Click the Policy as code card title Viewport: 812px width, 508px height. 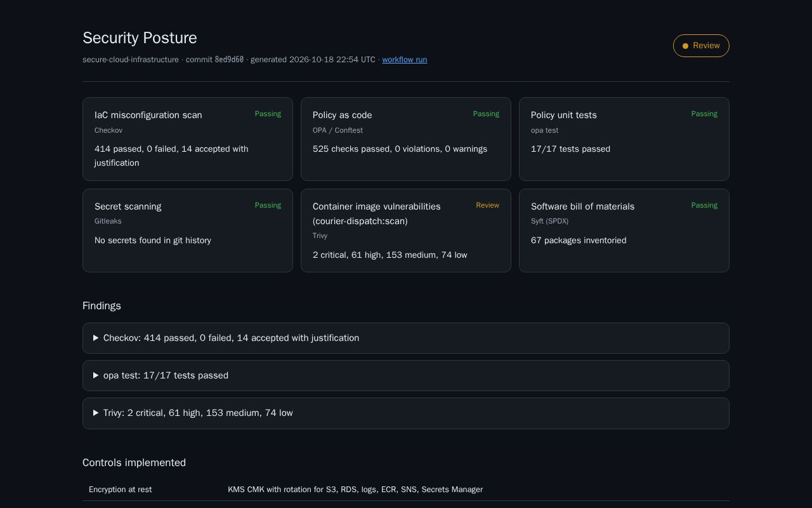[343, 115]
